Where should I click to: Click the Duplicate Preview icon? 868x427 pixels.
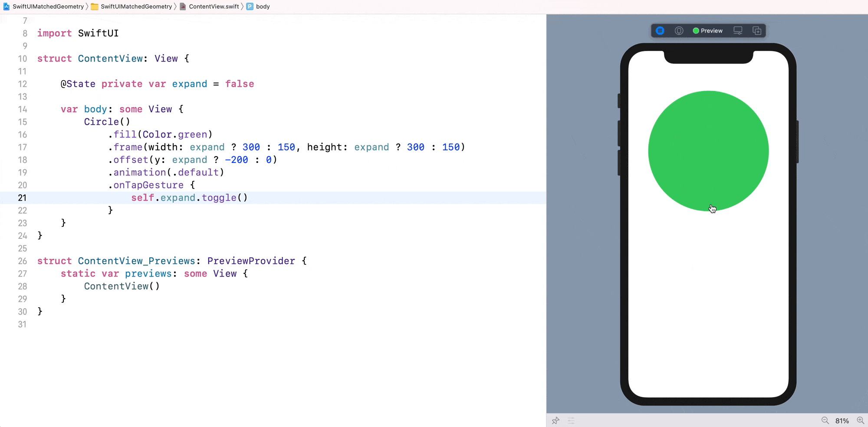coord(757,31)
